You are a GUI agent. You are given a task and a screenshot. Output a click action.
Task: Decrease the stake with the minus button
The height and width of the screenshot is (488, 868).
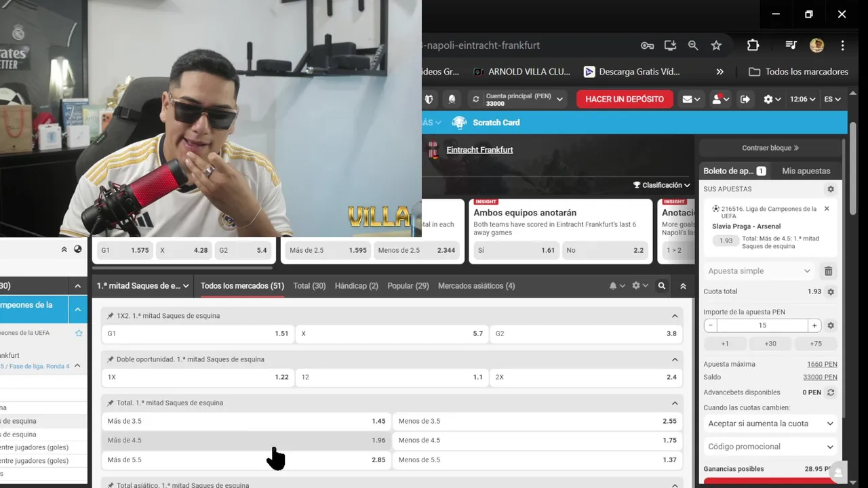[x=711, y=325]
